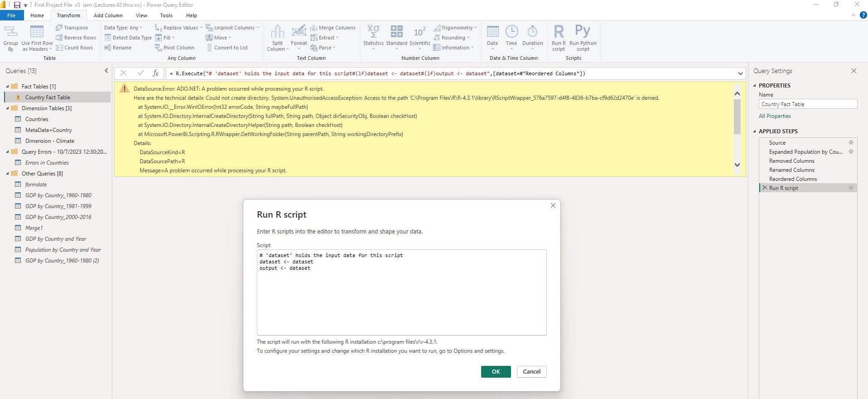Close the Run R script dialog
868x399 pixels.
(553, 205)
